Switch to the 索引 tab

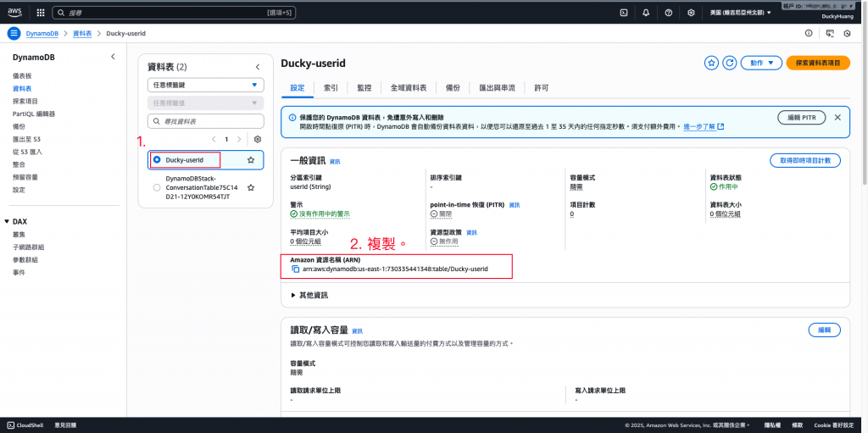pyautogui.click(x=331, y=88)
